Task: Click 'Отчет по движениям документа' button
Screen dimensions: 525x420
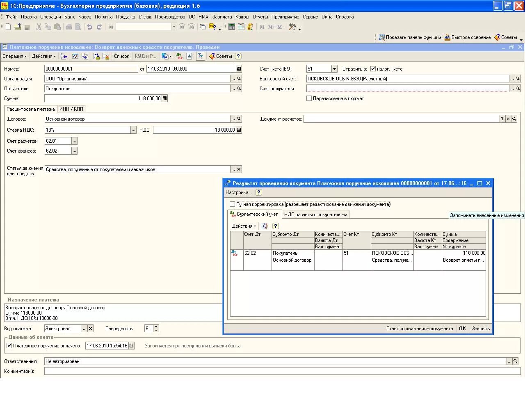Action: 420,329
